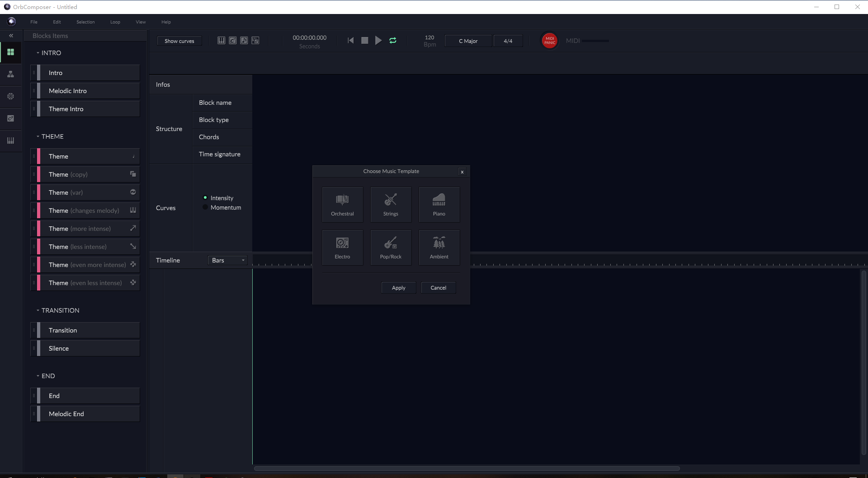The image size is (868, 478).
Task: Collapse the THEME block group
Action: point(38,136)
